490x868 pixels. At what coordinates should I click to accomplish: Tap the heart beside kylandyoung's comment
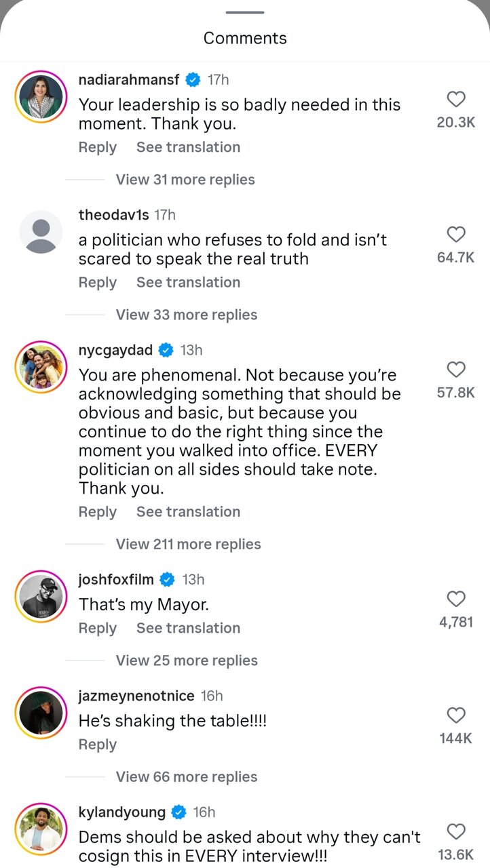(x=456, y=831)
